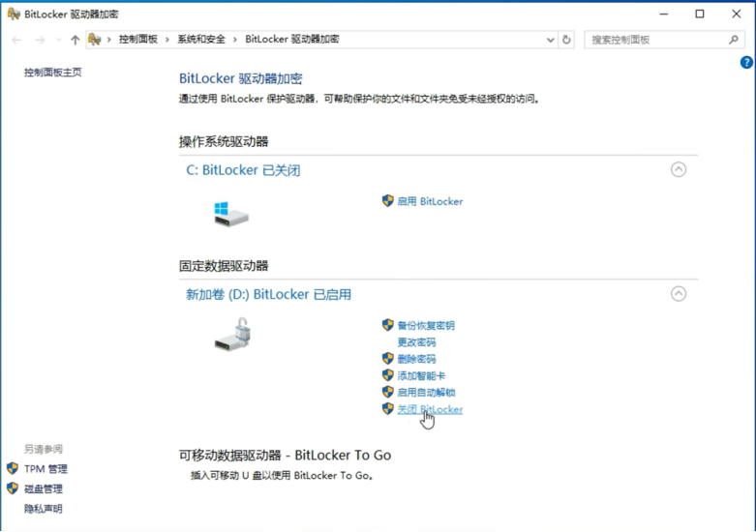Click the Forward navigation arrow
Viewport: 756px width, 532px height.
pyautogui.click(x=40, y=40)
